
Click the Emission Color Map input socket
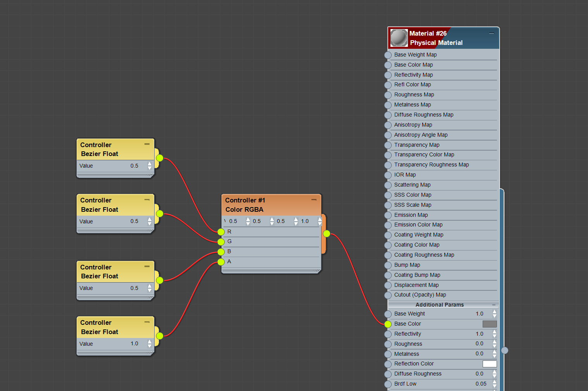click(x=388, y=225)
